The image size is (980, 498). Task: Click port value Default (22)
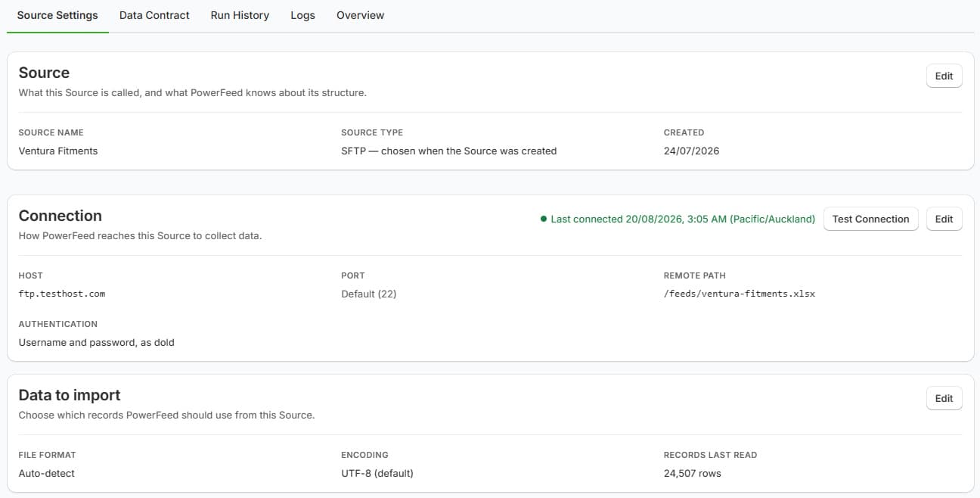(368, 294)
